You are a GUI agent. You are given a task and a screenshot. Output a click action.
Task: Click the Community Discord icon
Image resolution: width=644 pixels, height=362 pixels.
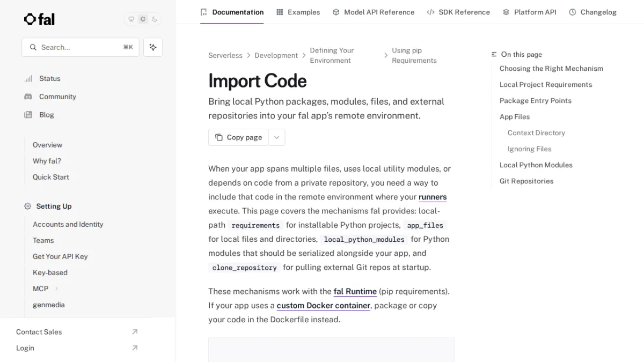pyautogui.click(x=28, y=97)
